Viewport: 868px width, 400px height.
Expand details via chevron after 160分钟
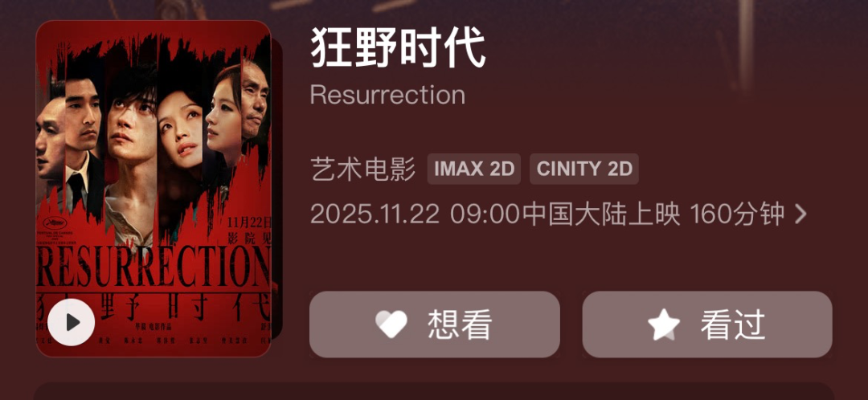click(800, 214)
